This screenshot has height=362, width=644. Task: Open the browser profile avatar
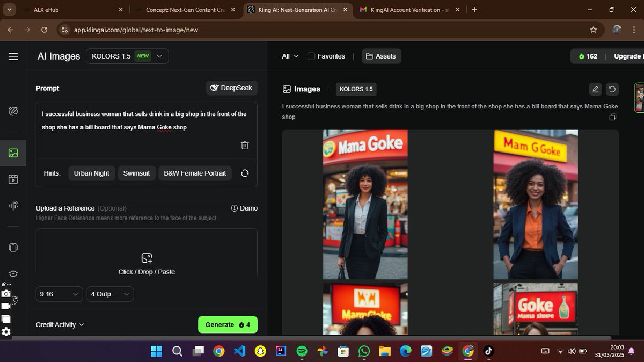click(x=617, y=30)
